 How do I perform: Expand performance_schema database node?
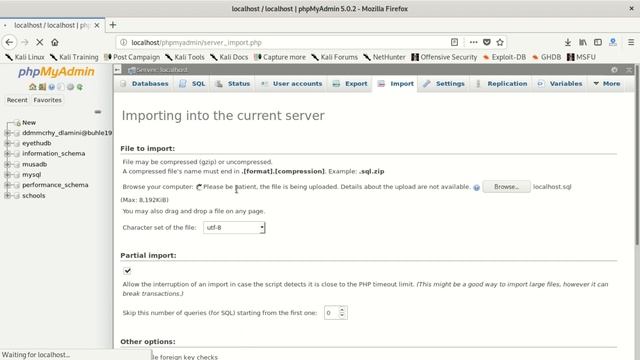7,185
